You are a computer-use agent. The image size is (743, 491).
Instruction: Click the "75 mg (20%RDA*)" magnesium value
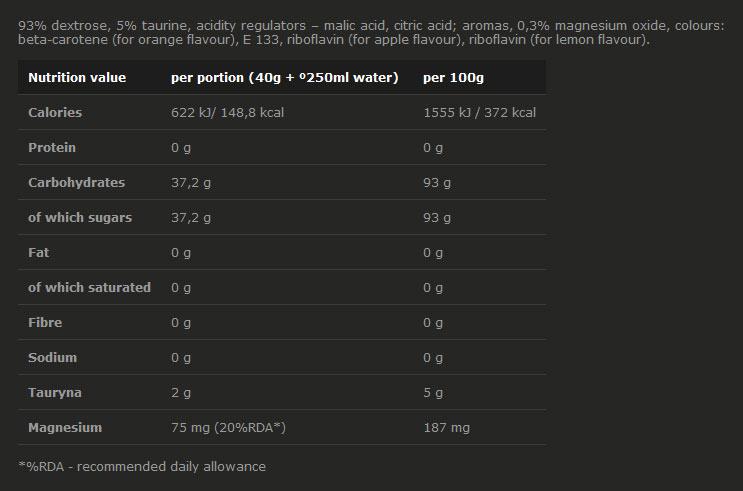point(229,427)
